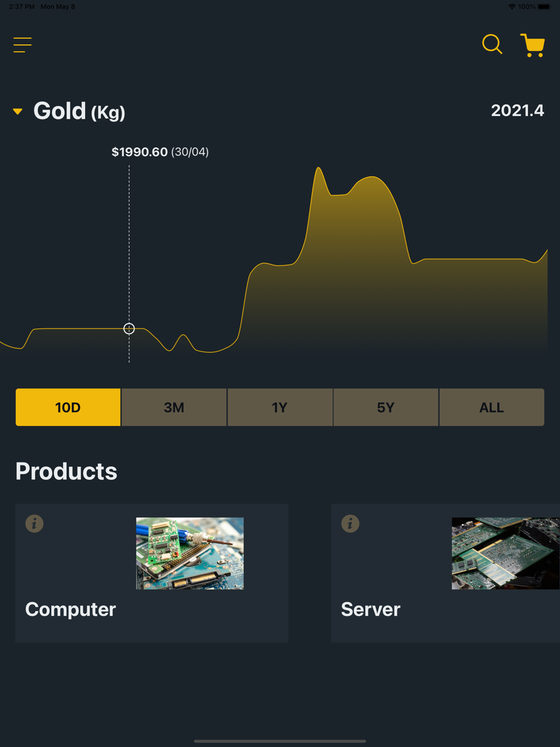Show info for Computer product
This screenshot has height=747, width=560.
pos(34,524)
